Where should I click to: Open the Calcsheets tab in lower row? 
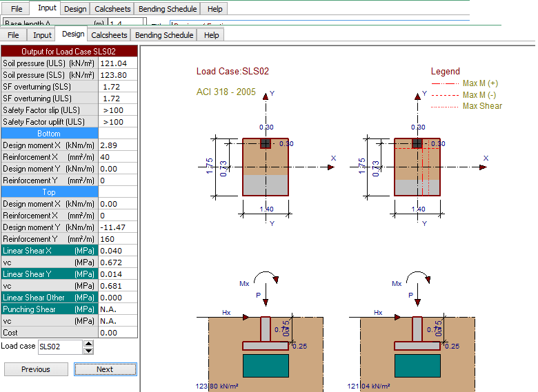pyautogui.click(x=109, y=35)
